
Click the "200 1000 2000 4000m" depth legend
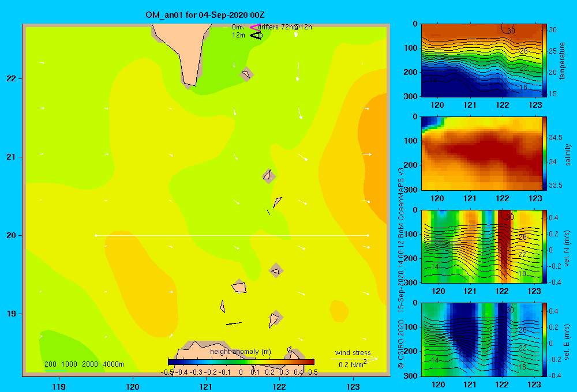tap(84, 364)
